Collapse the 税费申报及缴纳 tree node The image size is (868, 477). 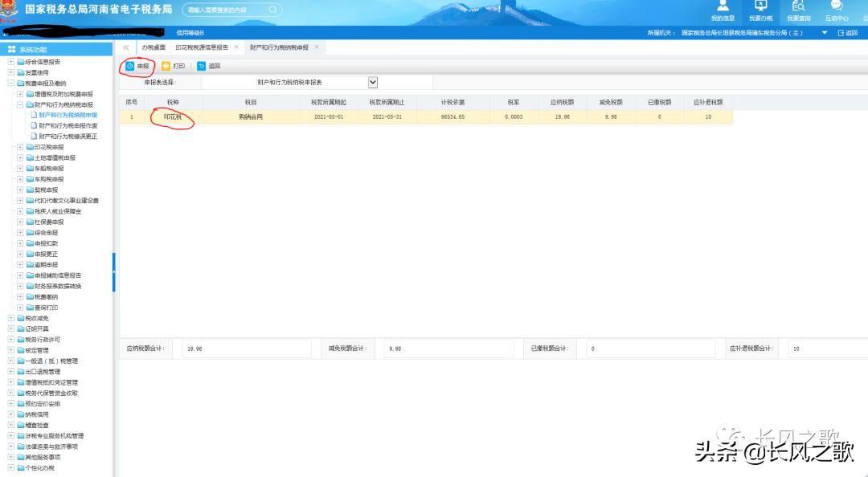[x=10, y=83]
